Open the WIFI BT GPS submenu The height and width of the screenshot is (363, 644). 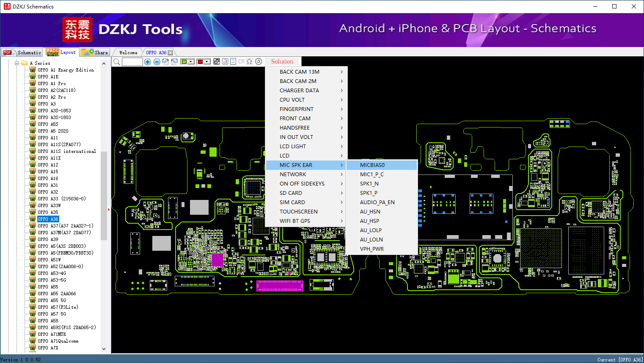click(307, 221)
